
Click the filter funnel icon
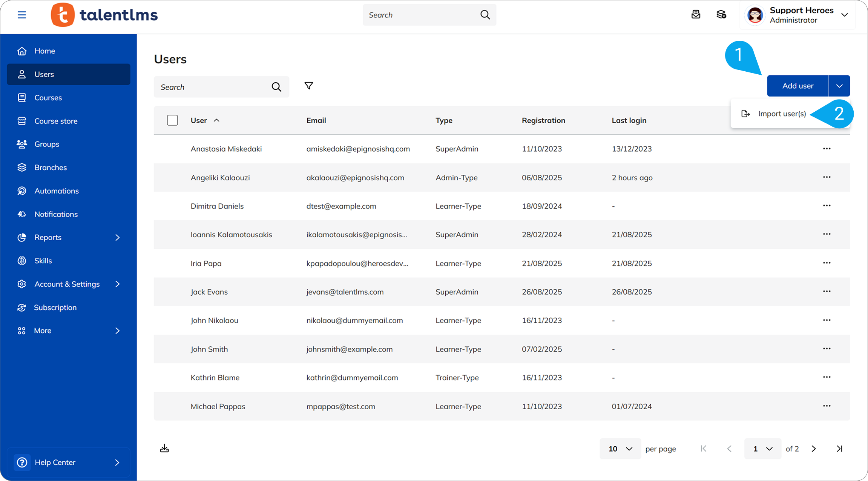click(308, 86)
